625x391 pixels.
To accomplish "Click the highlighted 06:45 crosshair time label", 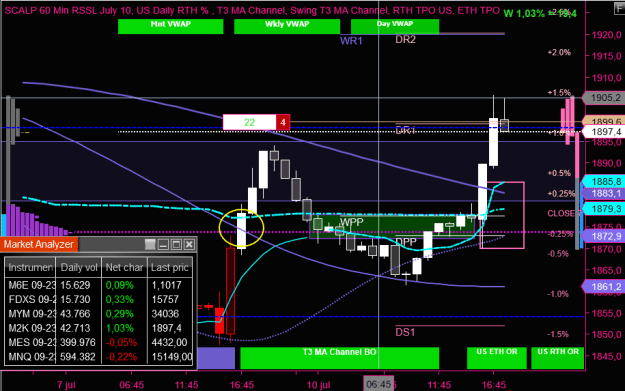I will point(378,384).
